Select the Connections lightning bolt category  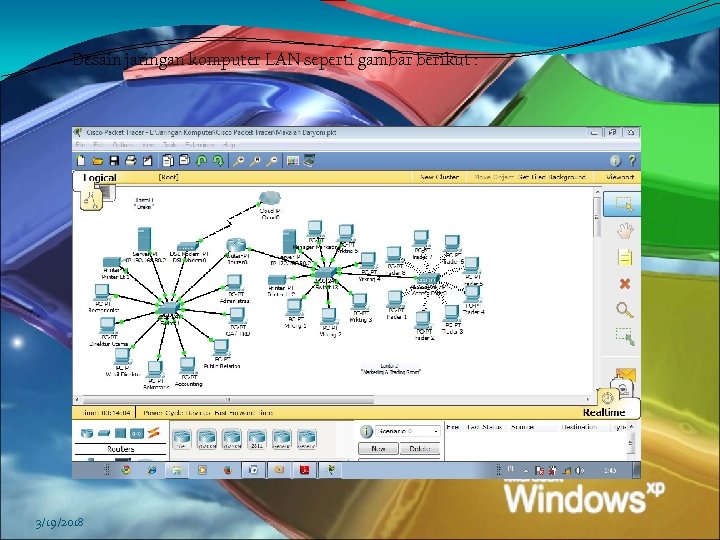153,433
